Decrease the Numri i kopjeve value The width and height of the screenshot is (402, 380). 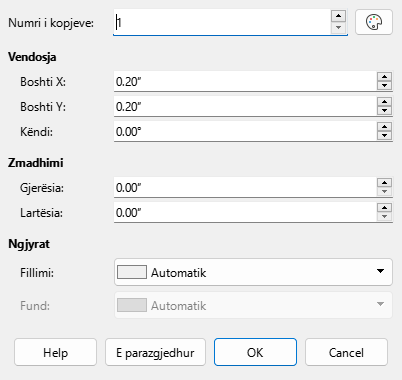point(338,28)
